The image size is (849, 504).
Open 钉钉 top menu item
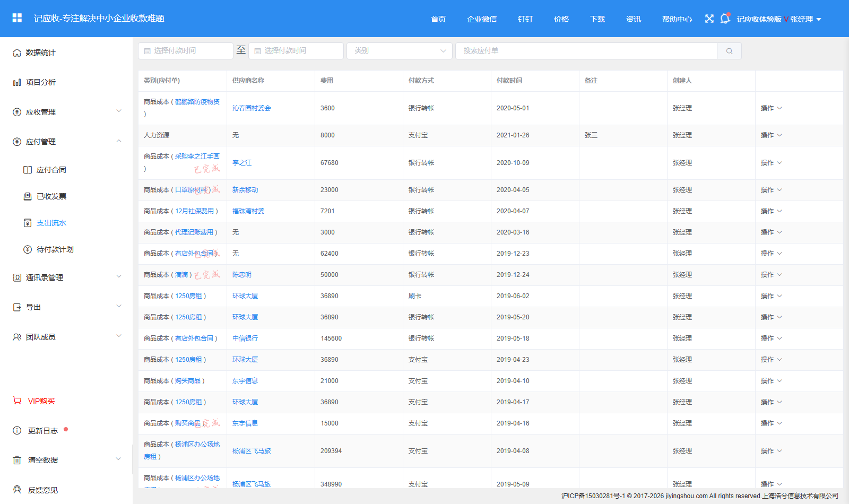pyautogui.click(x=525, y=19)
